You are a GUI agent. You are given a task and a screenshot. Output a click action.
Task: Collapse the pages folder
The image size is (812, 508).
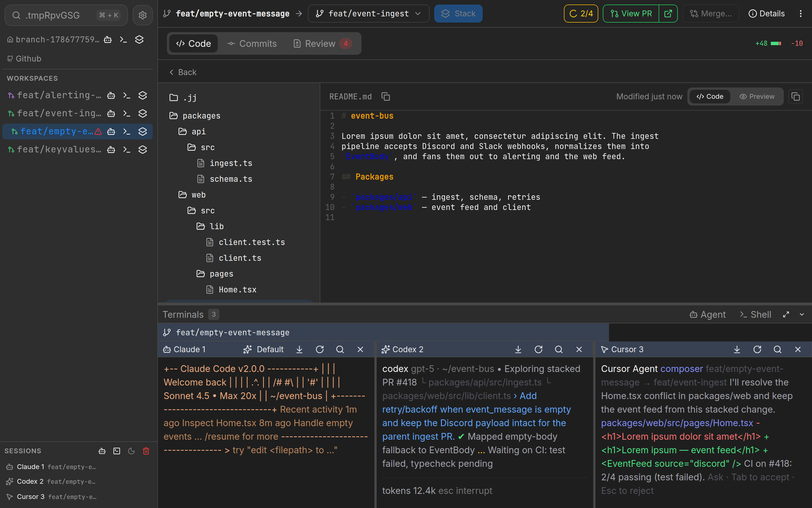click(x=215, y=274)
